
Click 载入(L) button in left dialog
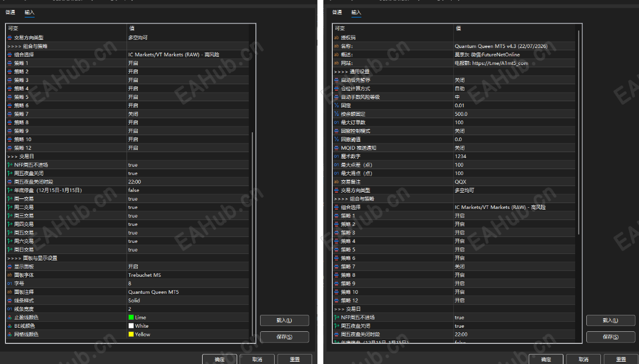tap(285, 321)
